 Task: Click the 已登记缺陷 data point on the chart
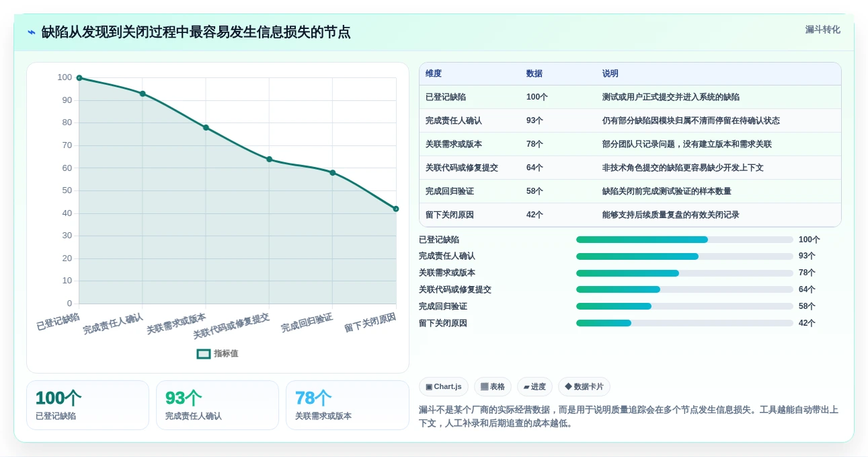[79, 78]
